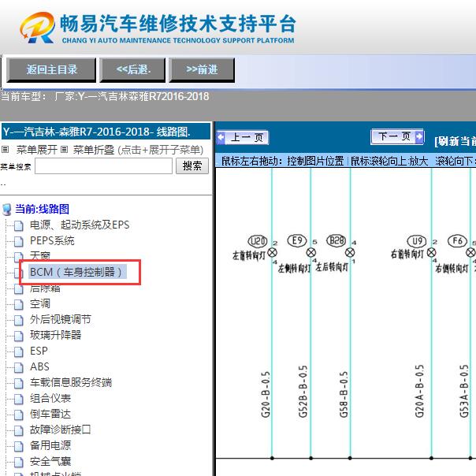Collapse all menus with 菜单折叠
476x476 pixels.
point(94,150)
